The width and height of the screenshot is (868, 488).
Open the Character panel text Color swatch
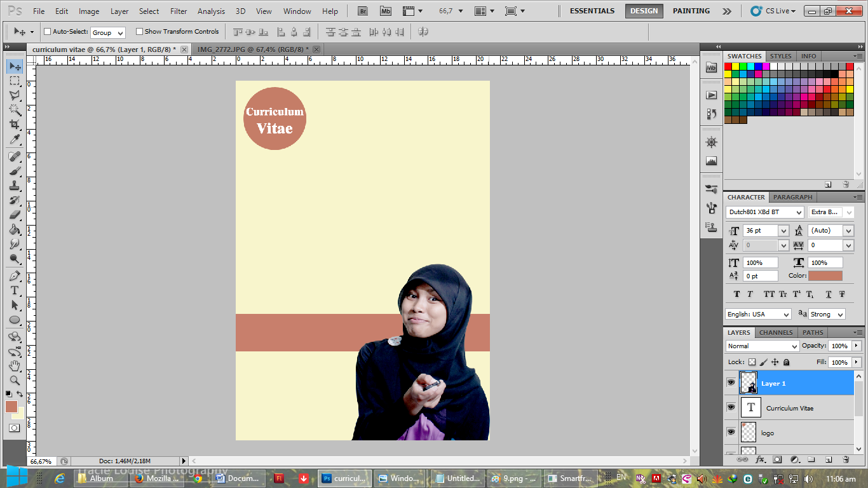pyautogui.click(x=825, y=276)
